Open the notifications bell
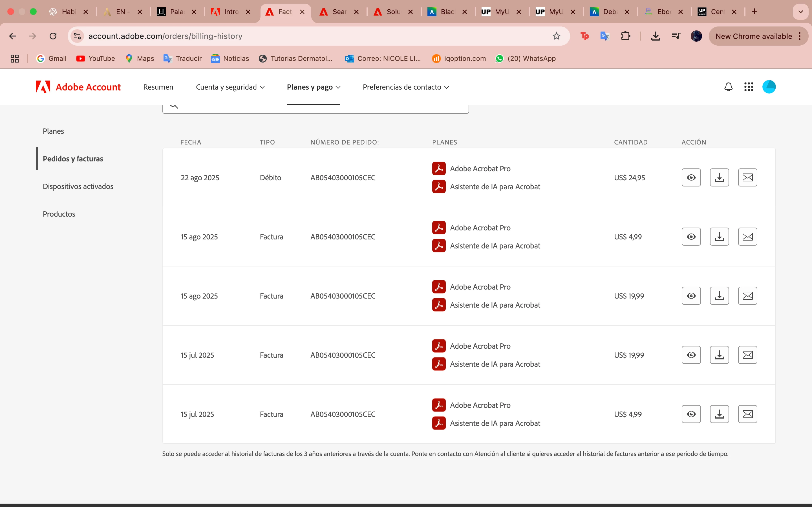The width and height of the screenshot is (812, 507). [728, 87]
